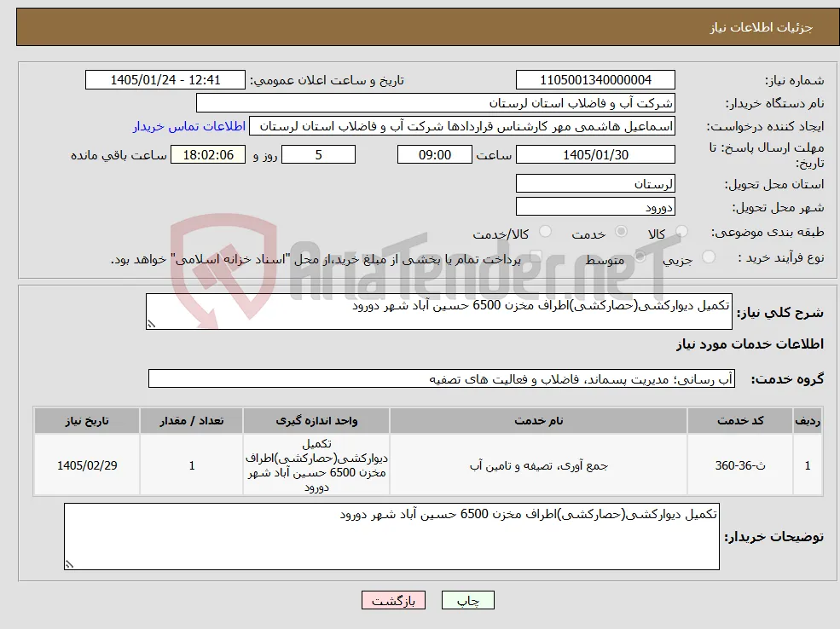Click announcement date field 1405/01/24 - 12:41
This screenshot has height=629, width=840.
165,80
